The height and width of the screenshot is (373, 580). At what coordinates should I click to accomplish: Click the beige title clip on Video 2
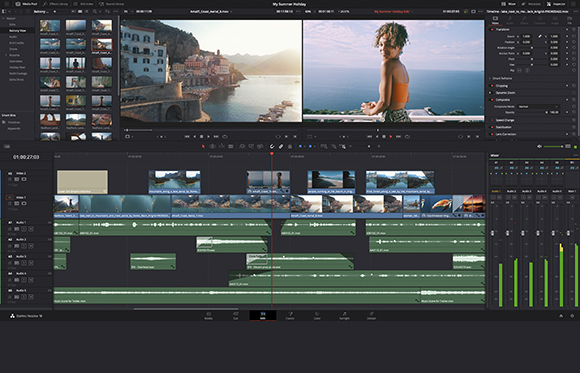[x=82, y=182]
